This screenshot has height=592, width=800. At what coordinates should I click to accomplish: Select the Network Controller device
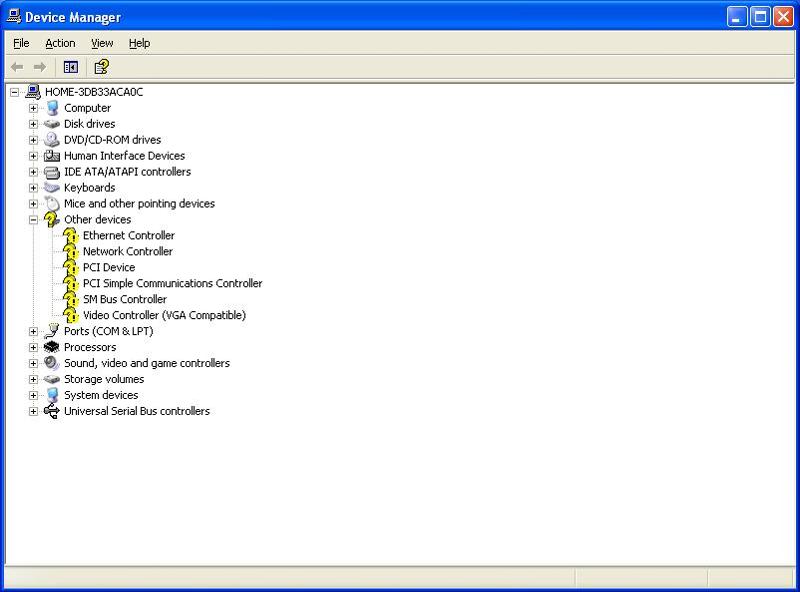[x=128, y=251]
